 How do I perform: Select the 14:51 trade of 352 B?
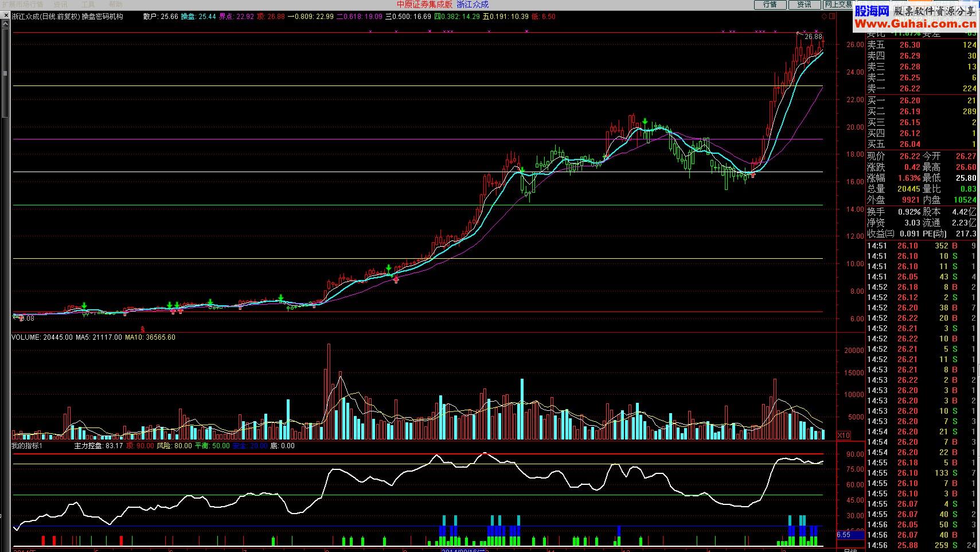(922, 246)
